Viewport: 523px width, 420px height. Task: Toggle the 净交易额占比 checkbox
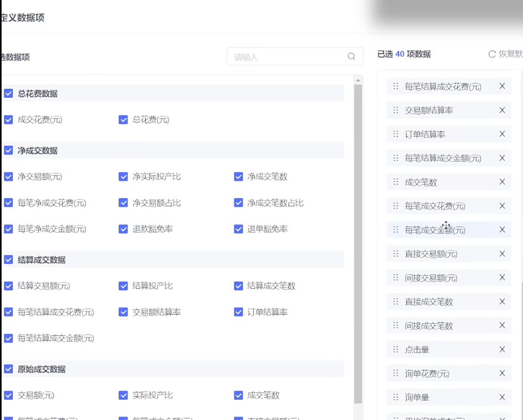(x=123, y=203)
